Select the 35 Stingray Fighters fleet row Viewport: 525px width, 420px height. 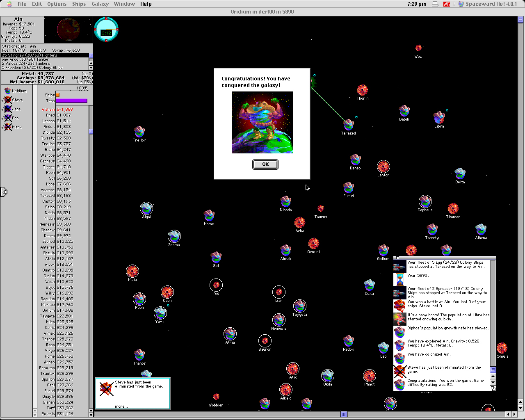coord(45,55)
